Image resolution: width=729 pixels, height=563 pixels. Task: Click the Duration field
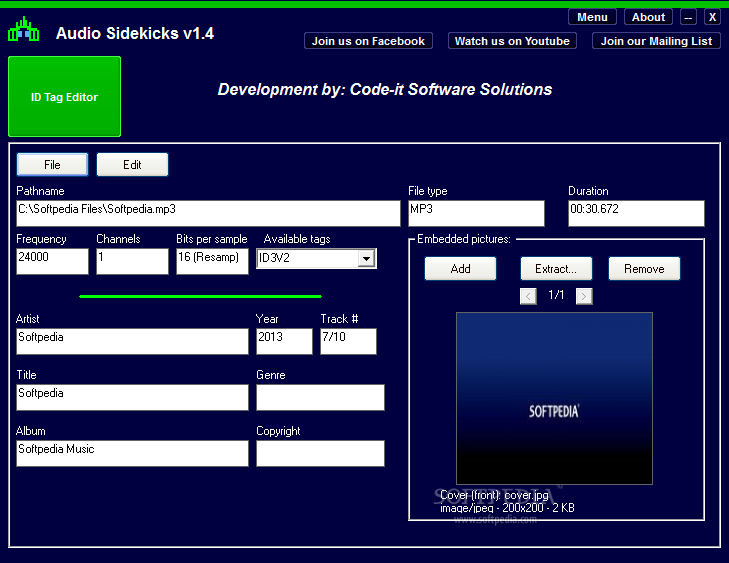coord(636,213)
